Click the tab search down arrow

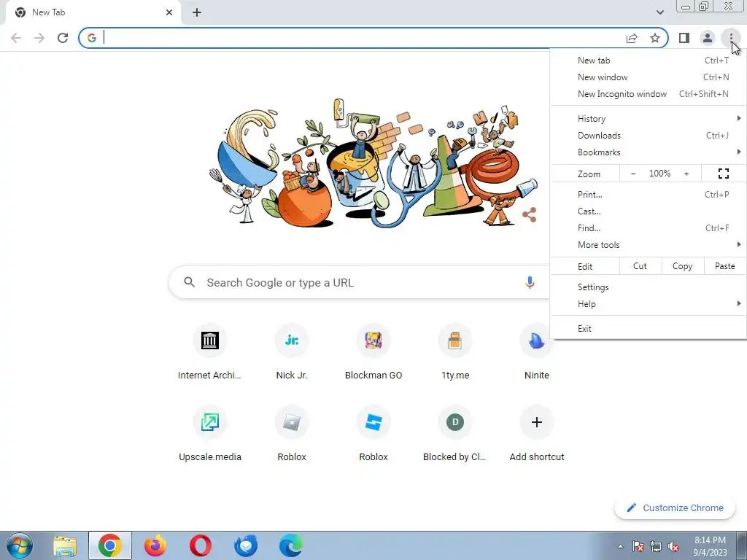[x=659, y=12]
